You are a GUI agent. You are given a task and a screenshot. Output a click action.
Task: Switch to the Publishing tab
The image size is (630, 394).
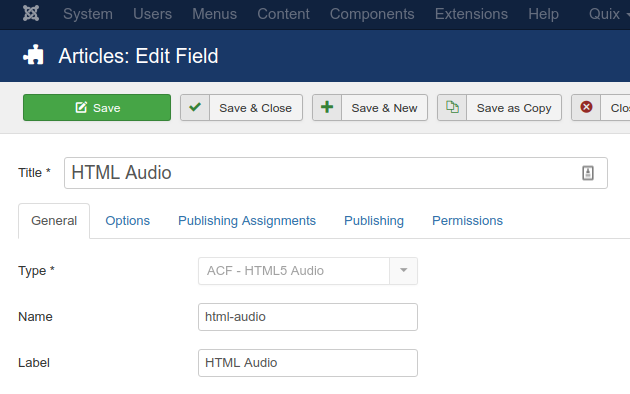pyautogui.click(x=374, y=221)
